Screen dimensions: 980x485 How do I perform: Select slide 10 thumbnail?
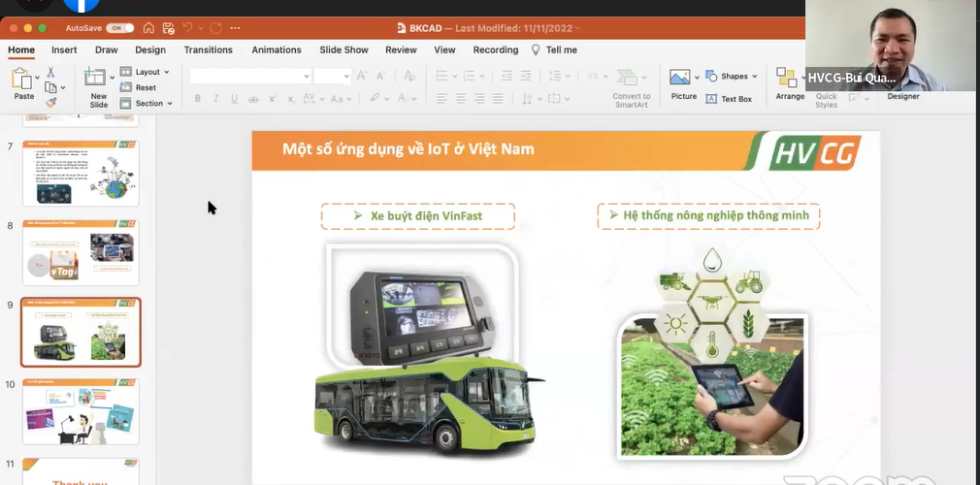coord(81,411)
